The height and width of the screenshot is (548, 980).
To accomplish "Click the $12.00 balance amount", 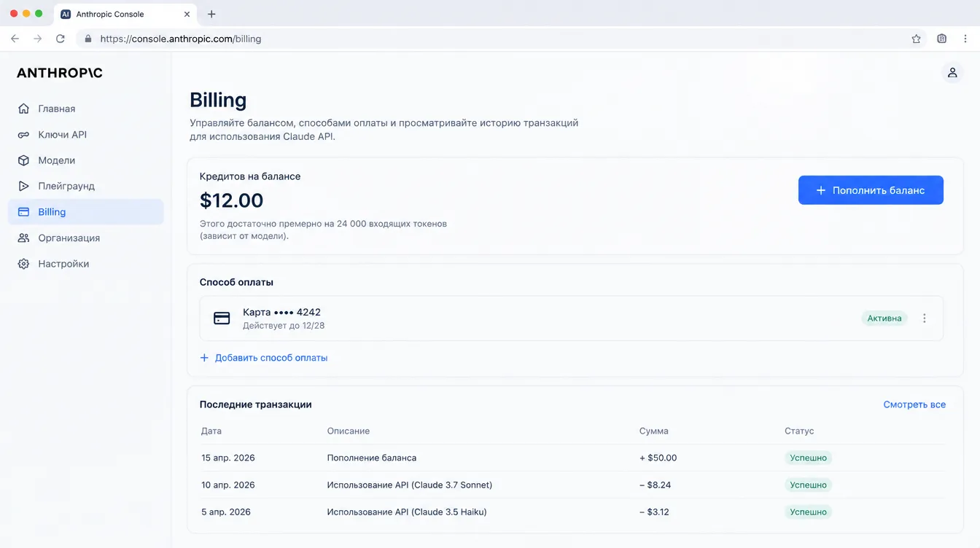I will click(x=232, y=200).
